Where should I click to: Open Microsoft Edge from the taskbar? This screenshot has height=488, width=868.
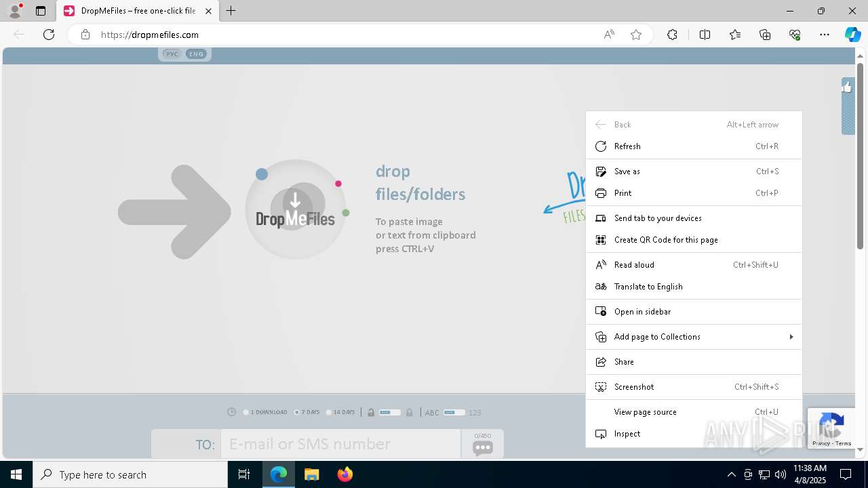point(279,474)
